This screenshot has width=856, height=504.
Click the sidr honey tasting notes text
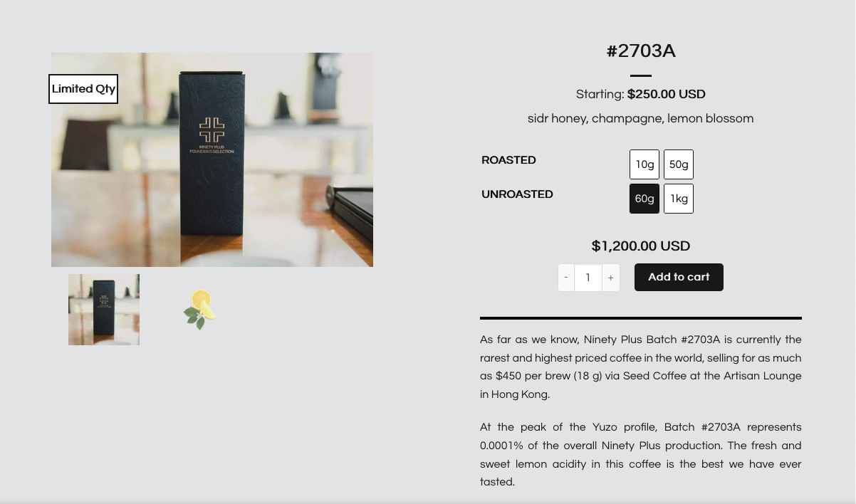click(x=640, y=119)
